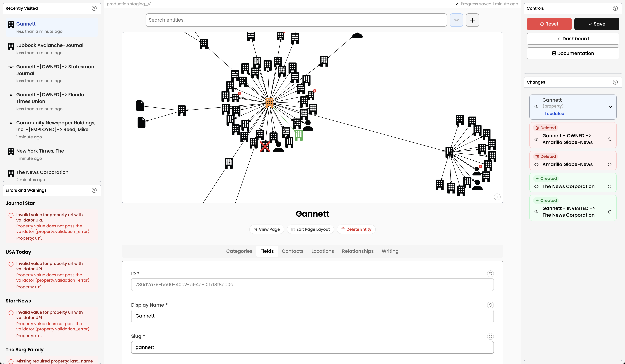Toggle eye for Gannett INVESTED relationship change
Viewport: 625px width, 364px height.
[x=536, y=212]
